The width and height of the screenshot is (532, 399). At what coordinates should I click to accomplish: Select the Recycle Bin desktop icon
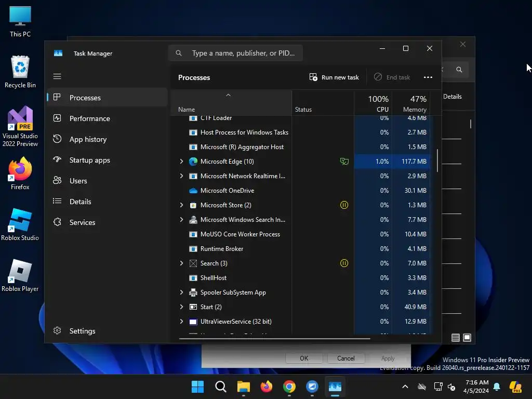coord(20,72)
